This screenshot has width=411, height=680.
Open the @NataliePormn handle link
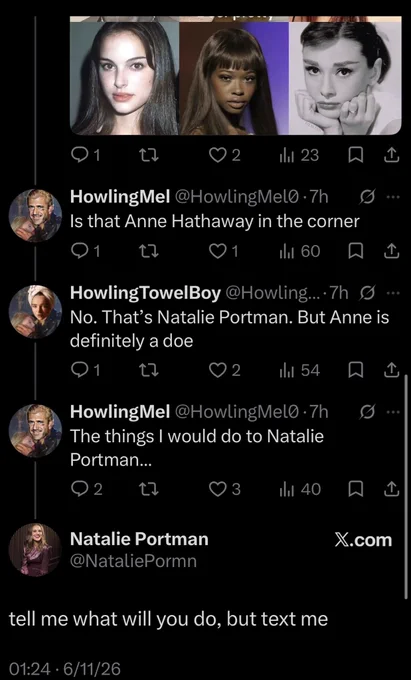pyautogui.click(x=134, y=561)
